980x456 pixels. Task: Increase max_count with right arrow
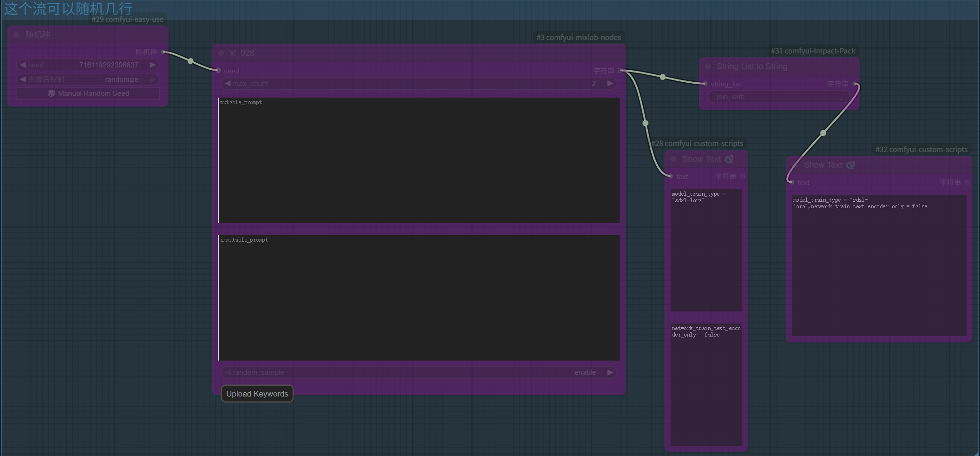(x=610, y=84)
